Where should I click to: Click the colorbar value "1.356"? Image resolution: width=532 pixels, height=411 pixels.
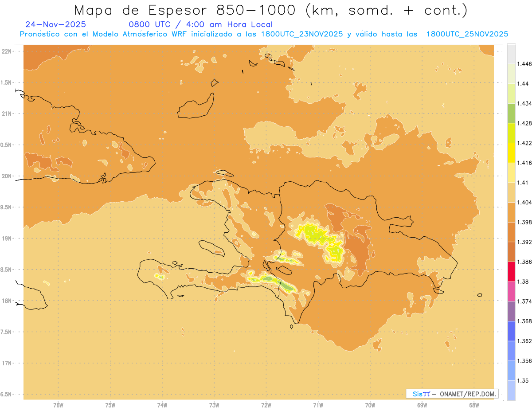[525, 360]
